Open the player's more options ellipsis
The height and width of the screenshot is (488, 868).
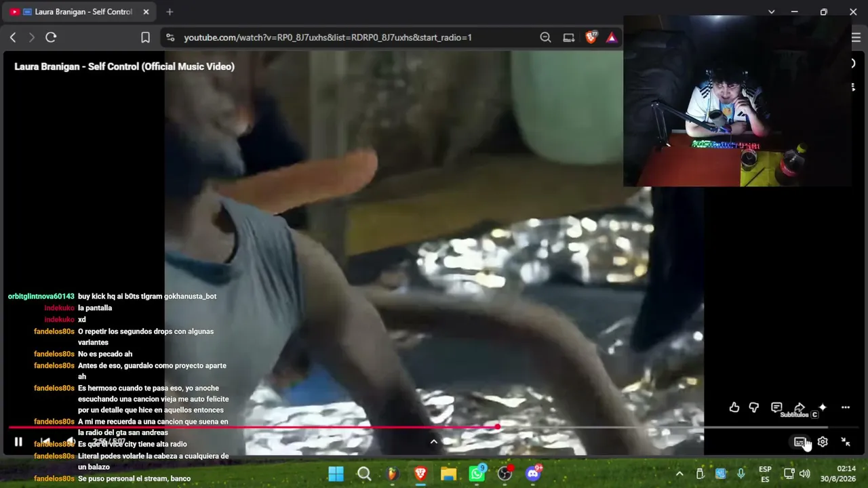[x=846, y=407]
